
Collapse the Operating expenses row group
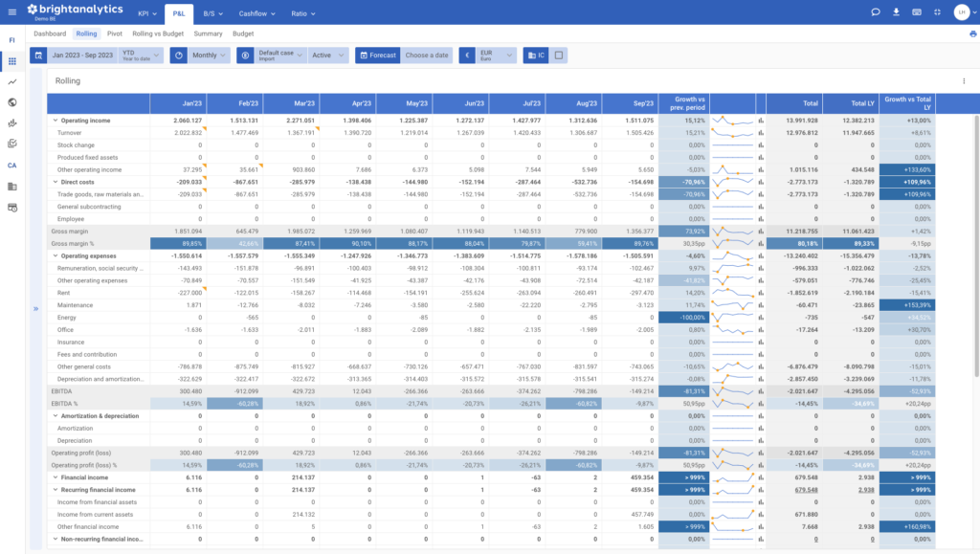(x=55, y=255)
